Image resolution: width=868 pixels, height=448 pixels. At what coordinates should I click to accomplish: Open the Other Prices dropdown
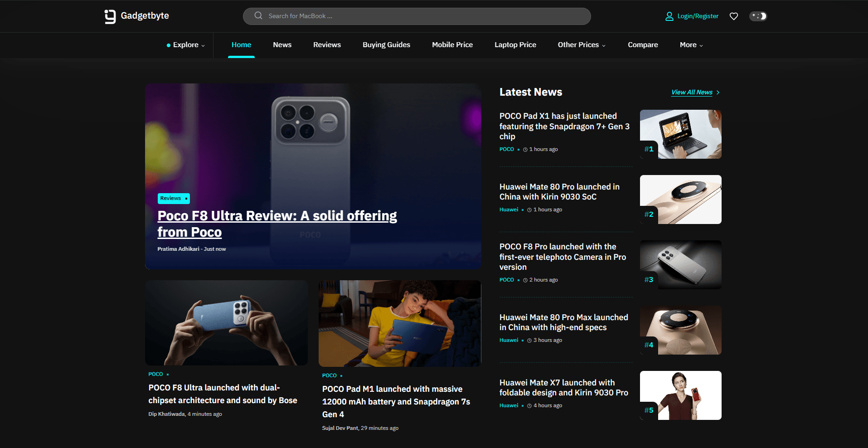[581, 45]
